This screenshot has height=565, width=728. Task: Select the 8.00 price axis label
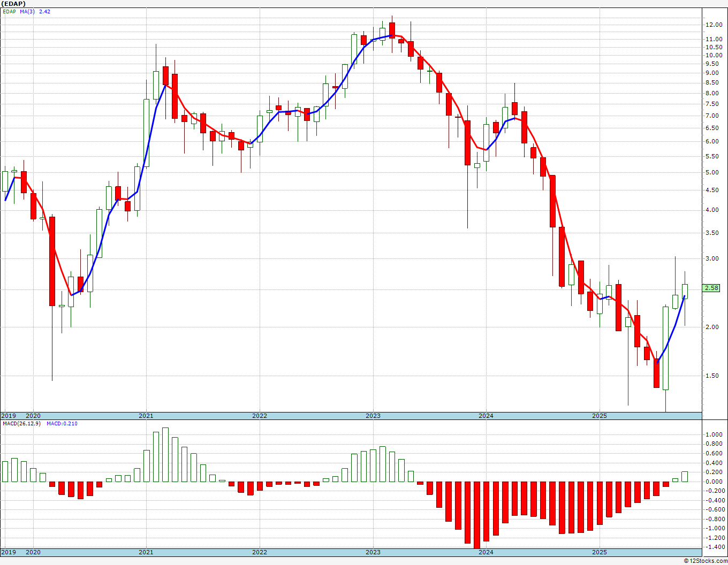tap(713, 93)
